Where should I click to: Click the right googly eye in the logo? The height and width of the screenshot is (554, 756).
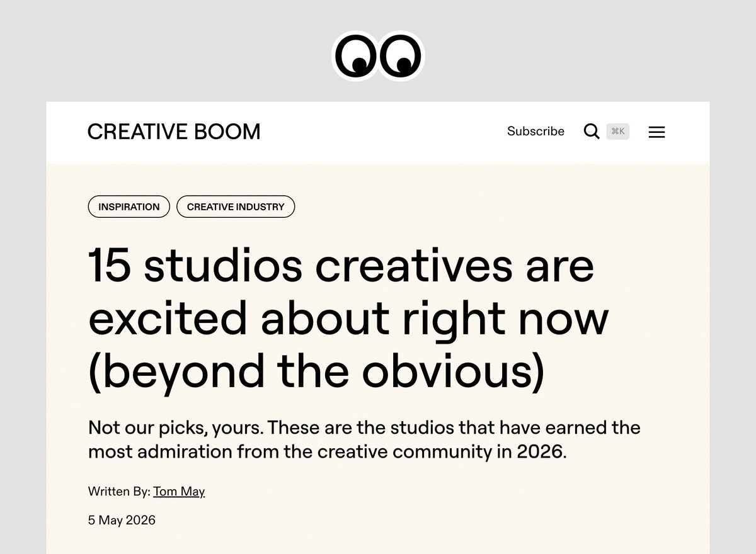click(x=401, y=55)
